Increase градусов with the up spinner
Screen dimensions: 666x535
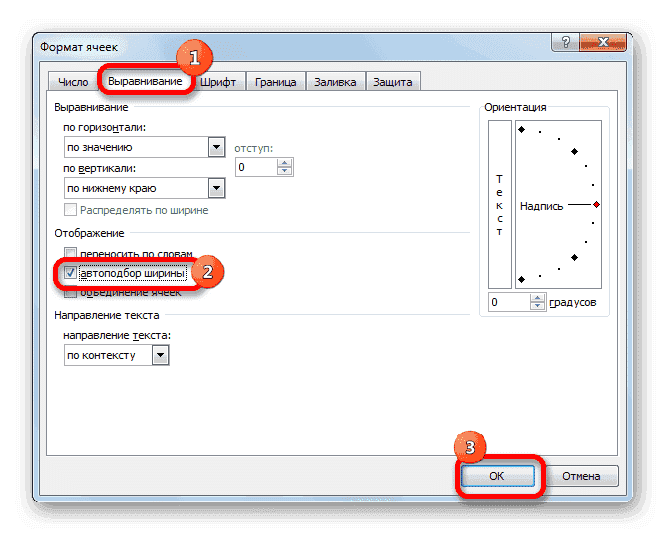point(538,298)
